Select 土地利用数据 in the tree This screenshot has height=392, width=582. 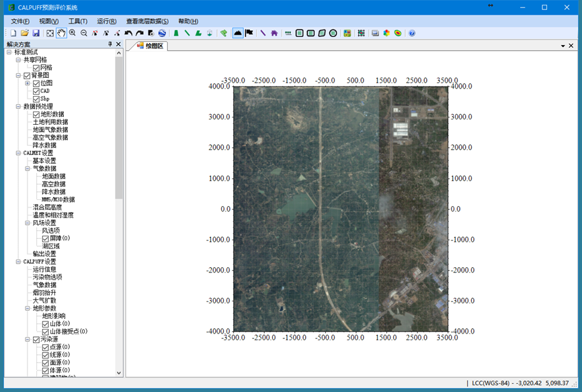[x=50, y=122]
